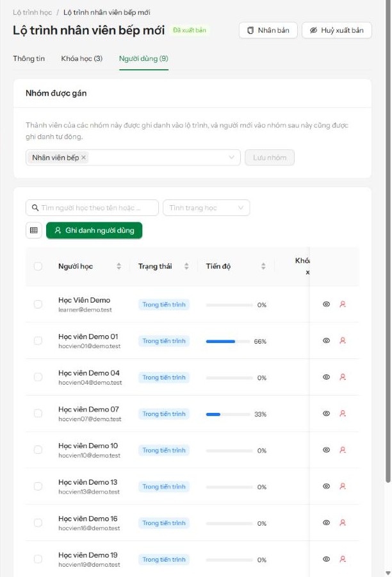
Task: Focus the learner search input field
Action: [x=92, y=208]
